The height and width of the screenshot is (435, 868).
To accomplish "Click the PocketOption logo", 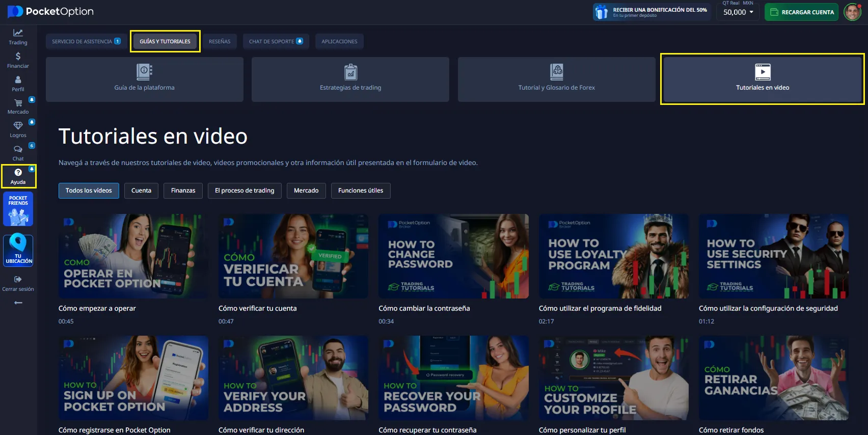I will [50, 11].
